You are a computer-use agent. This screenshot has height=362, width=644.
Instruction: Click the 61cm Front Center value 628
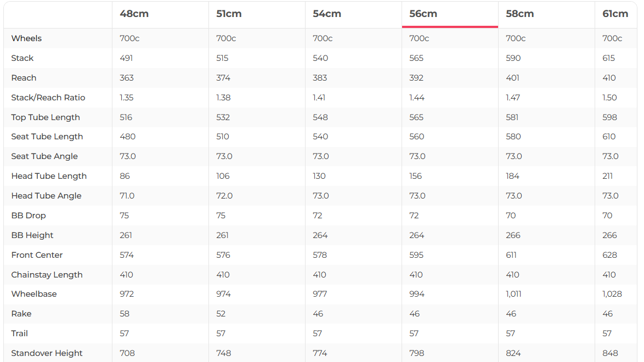pos(609,255)
